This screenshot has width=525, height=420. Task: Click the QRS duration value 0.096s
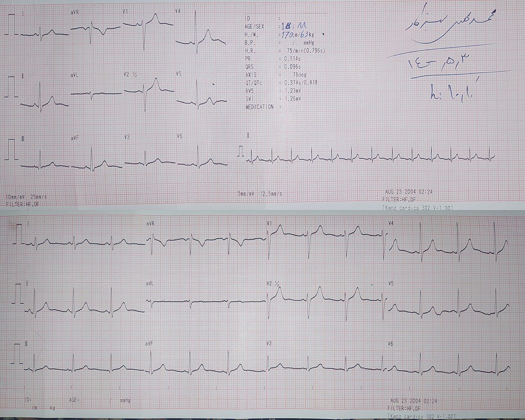[292, 66]
